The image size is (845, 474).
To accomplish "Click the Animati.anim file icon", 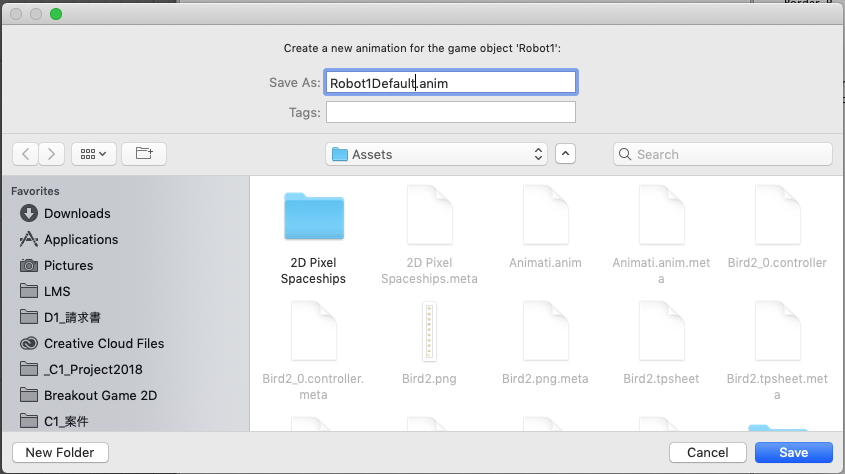I will coord(545,216).
